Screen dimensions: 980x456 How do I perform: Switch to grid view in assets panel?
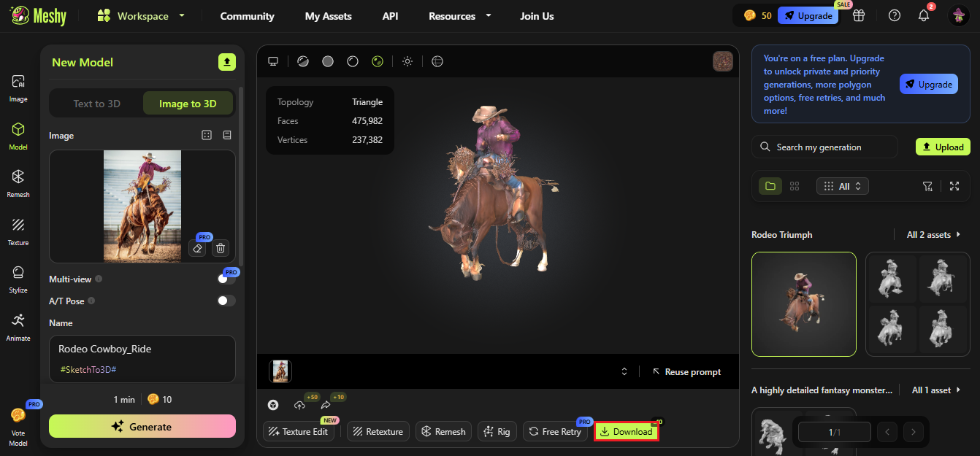pyautogui.click(x=795, y=186)
